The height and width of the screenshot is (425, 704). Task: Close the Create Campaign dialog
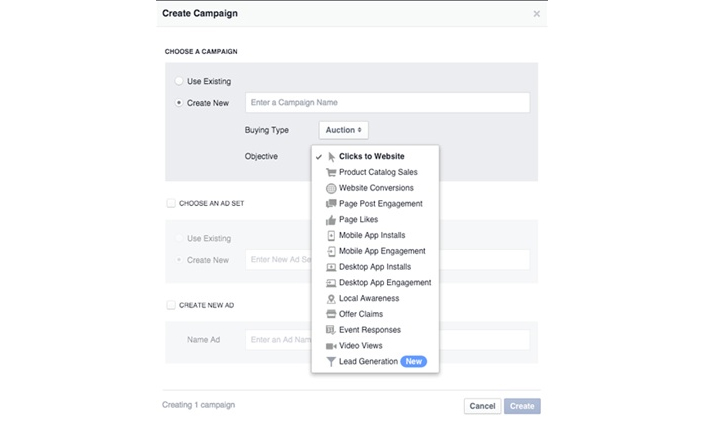(537, 14)
